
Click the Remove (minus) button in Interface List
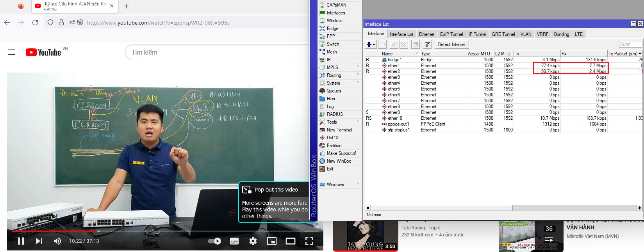pos(382,44)
